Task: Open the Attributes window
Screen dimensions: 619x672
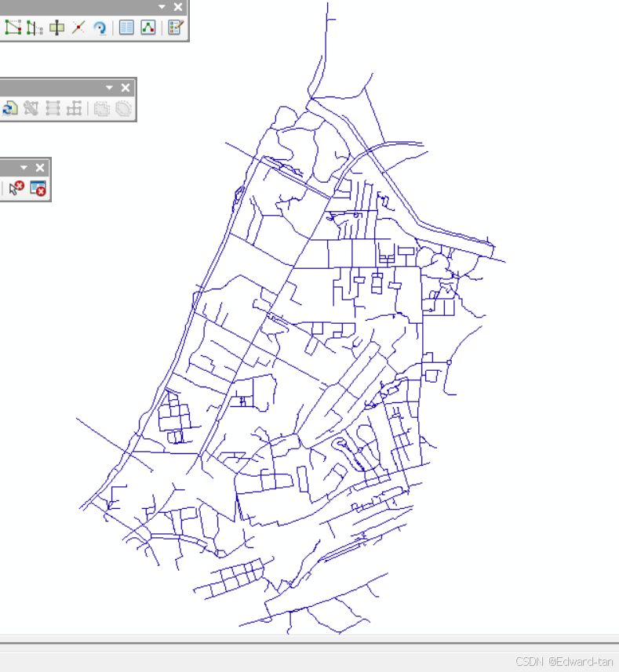Action: click(x=126, y=27)
